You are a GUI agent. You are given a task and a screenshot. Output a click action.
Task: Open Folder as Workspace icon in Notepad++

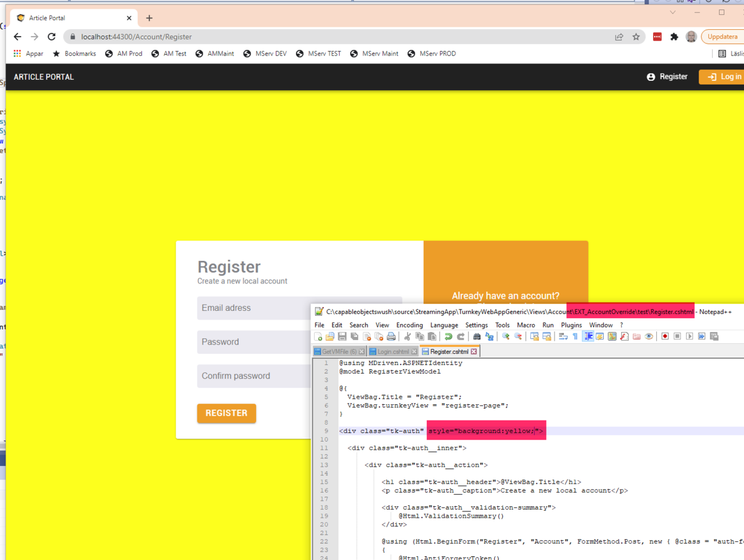coord(636,336)
